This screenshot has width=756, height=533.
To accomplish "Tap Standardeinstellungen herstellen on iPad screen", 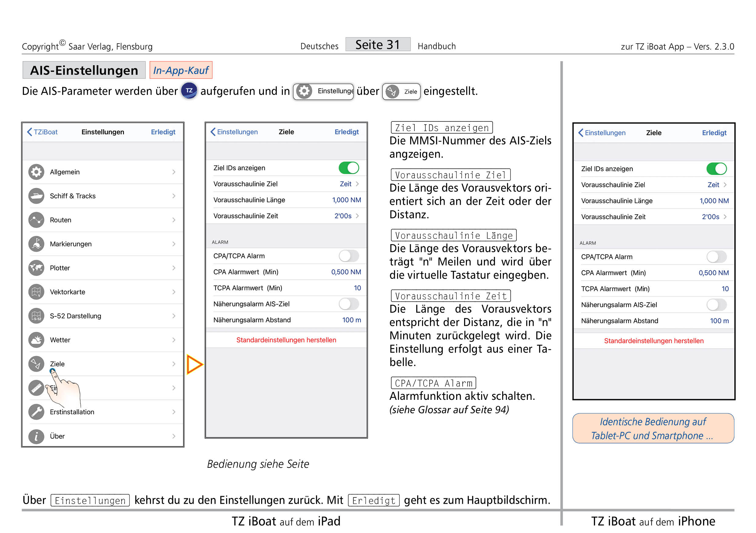I will coord(286,340).
